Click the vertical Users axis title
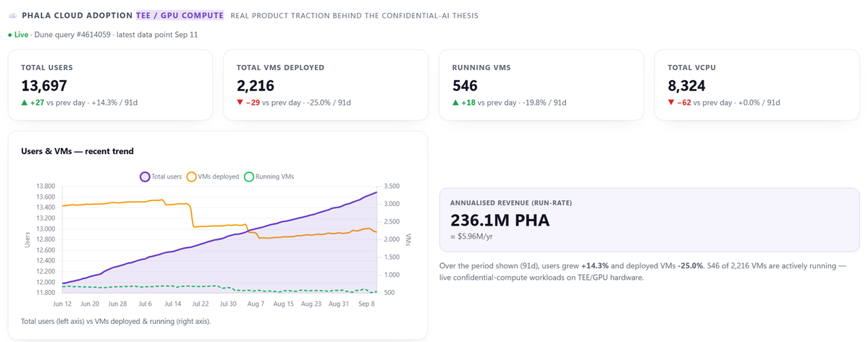The width and height of the screenshot is (868, 342). click(28, 240)
